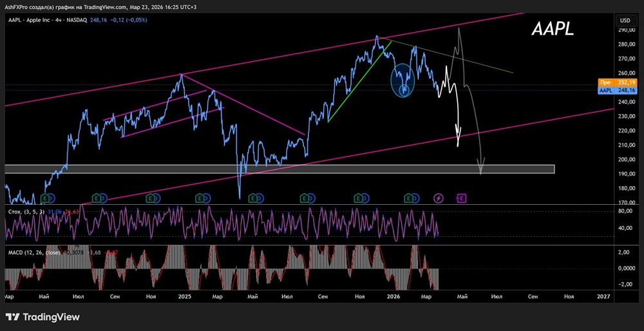Select the blue ellipse drawing on the chart

click(402, 80)
